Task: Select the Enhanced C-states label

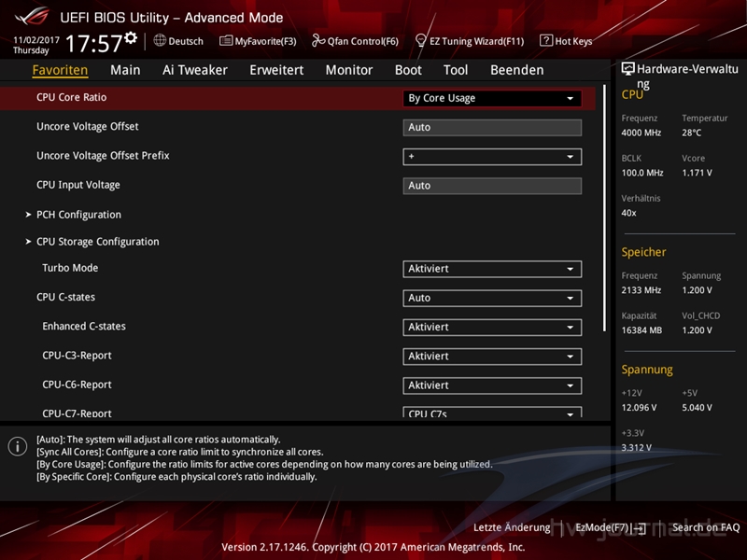Action: pyautogui.click(x=84, y=326)
